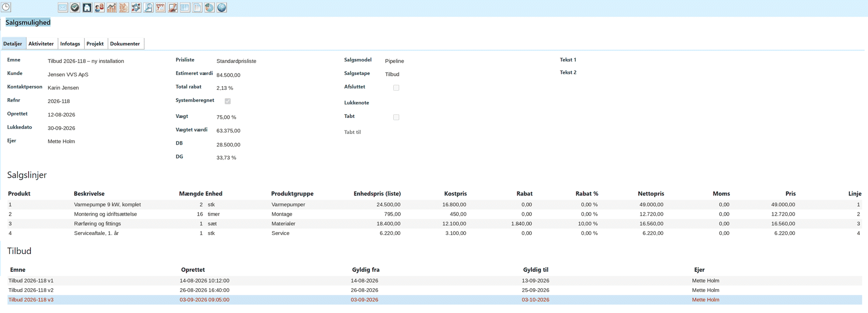Click product group Varmepumper

tap(288, 204)
